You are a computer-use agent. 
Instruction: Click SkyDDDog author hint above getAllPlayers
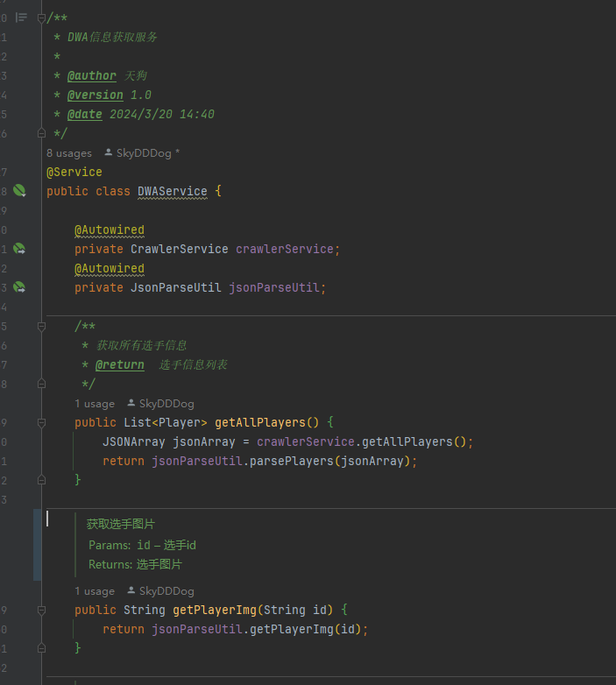click(x=166, y=404)
